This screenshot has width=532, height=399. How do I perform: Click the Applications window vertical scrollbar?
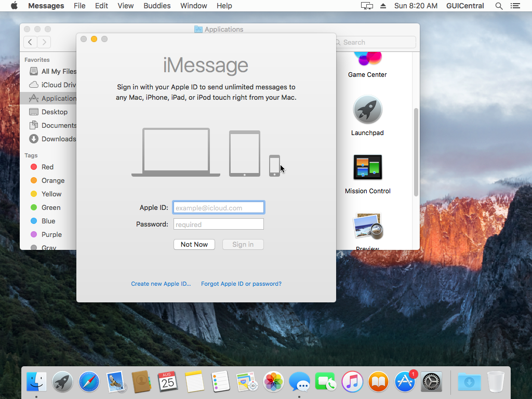tap(416, 152)
